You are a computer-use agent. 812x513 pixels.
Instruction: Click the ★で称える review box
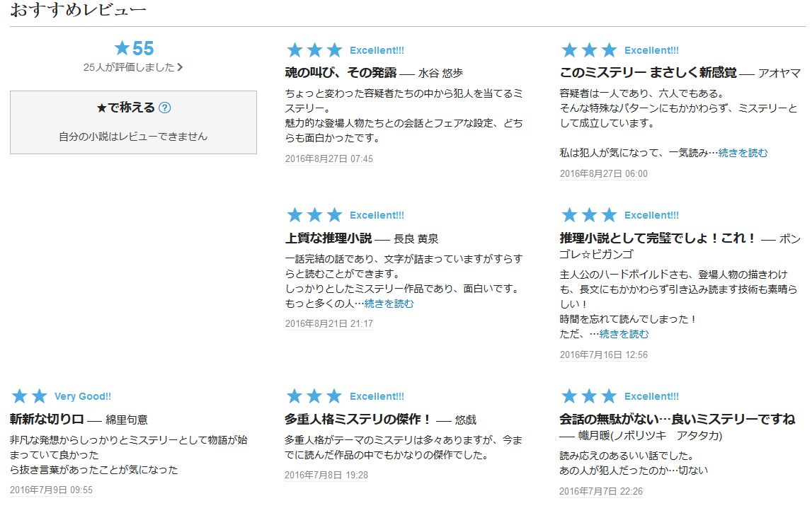(133, 122)
